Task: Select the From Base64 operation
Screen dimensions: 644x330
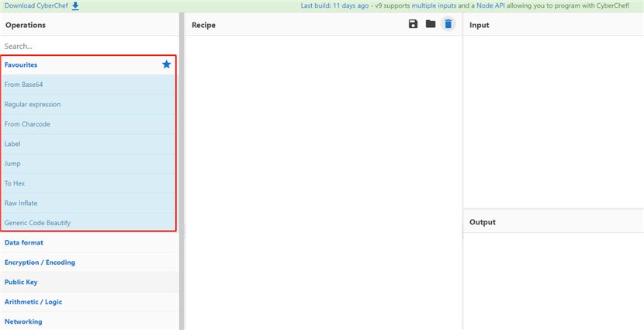Action: tap(88, 85)
